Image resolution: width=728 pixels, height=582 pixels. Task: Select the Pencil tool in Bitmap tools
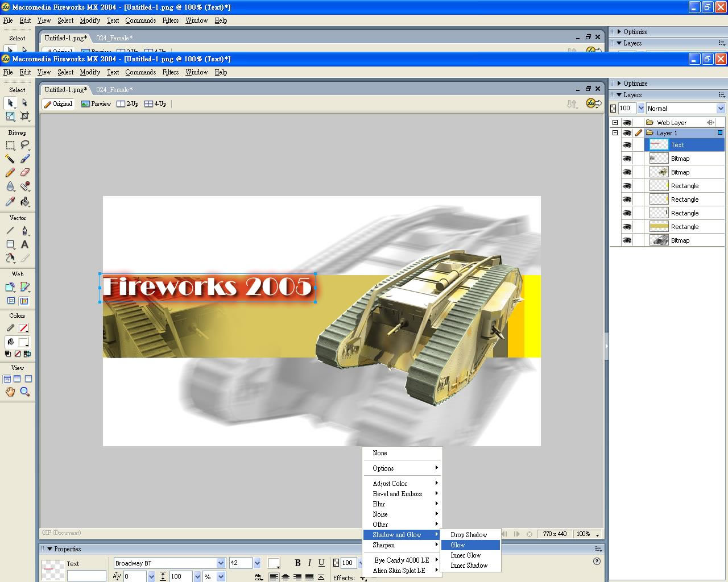pos(10,173)
